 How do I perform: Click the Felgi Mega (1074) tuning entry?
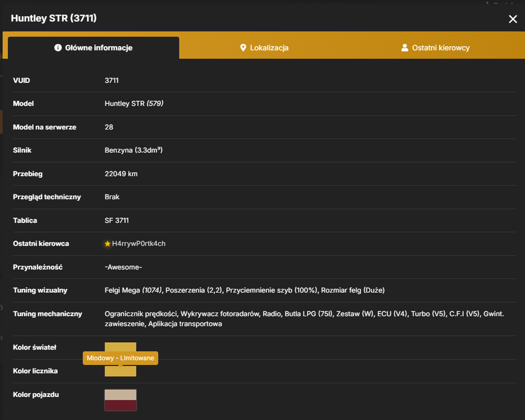point(133,291)
